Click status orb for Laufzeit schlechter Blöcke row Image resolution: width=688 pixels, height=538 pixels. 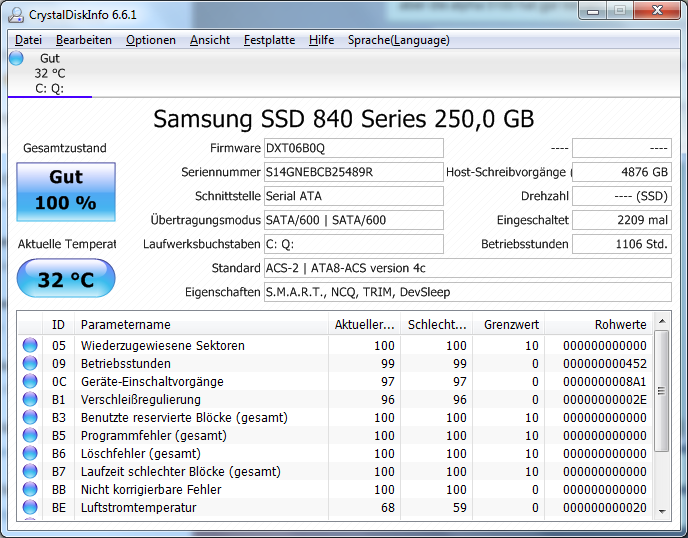pyautogui.click(x=30, y=471)
